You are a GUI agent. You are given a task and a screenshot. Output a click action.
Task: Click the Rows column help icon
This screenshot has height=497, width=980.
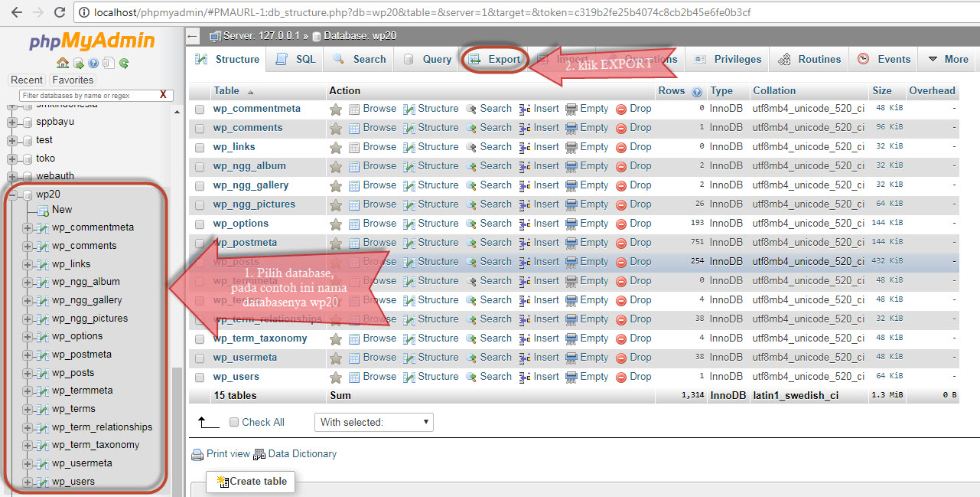point(697,91)
